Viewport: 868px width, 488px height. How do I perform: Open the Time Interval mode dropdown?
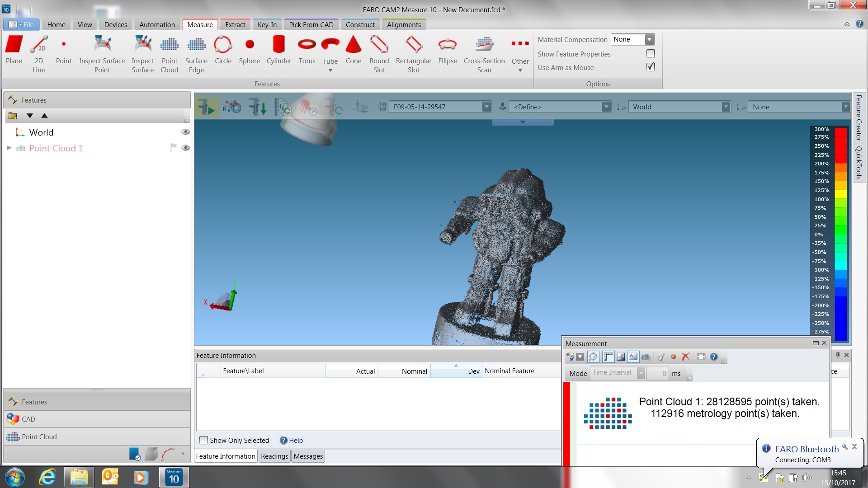tap(641, 373)
